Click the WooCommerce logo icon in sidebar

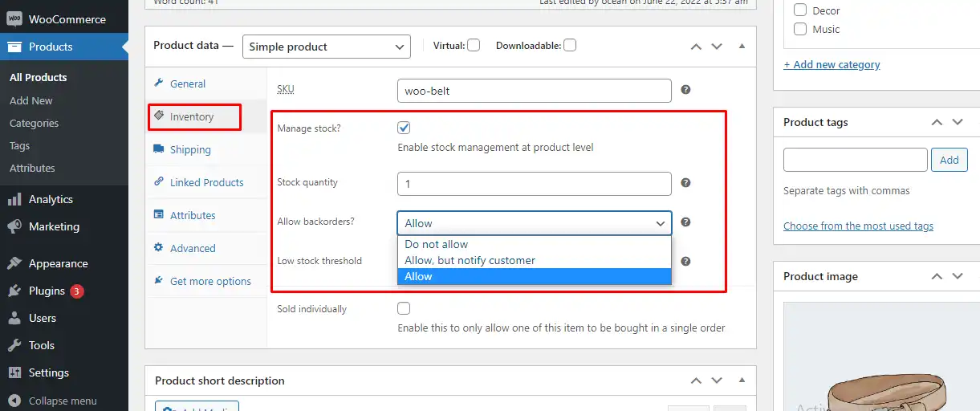[14, 19]
